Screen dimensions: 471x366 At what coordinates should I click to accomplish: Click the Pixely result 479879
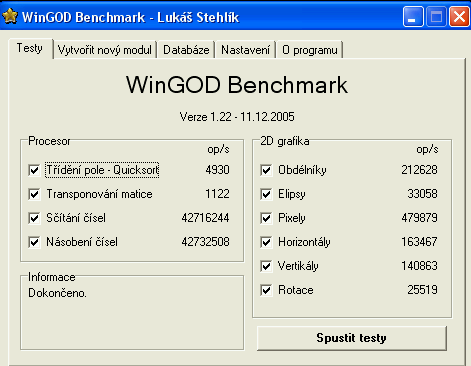coord(419,218)
